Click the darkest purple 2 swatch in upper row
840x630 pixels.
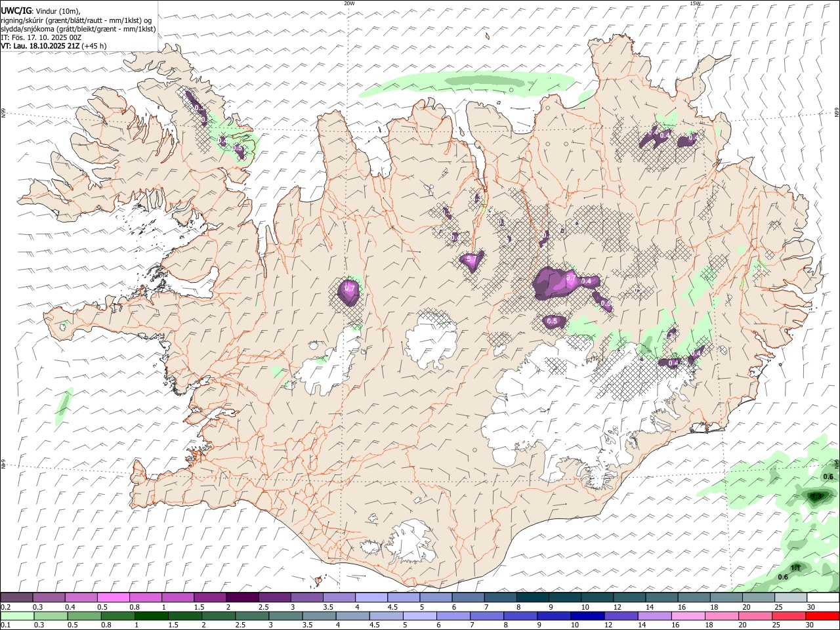(242, 598)
